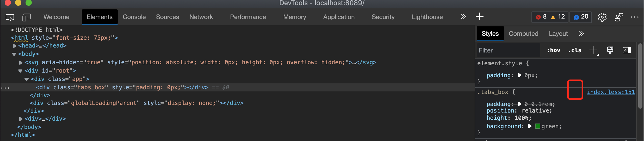Toggle computed styles sidebar icon

[x=627, y=50]
